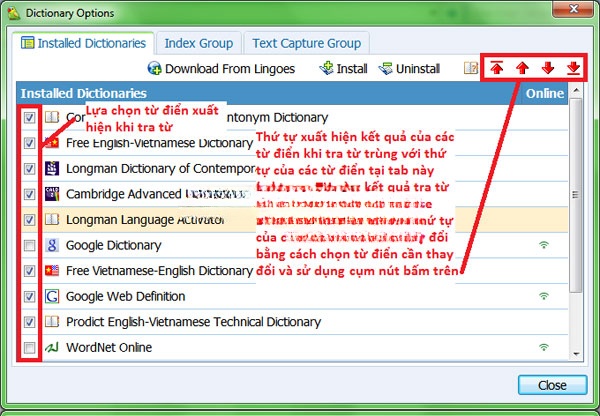Uncheck Prodict Technical Dictionary checkbox

[x=29, y=322]
